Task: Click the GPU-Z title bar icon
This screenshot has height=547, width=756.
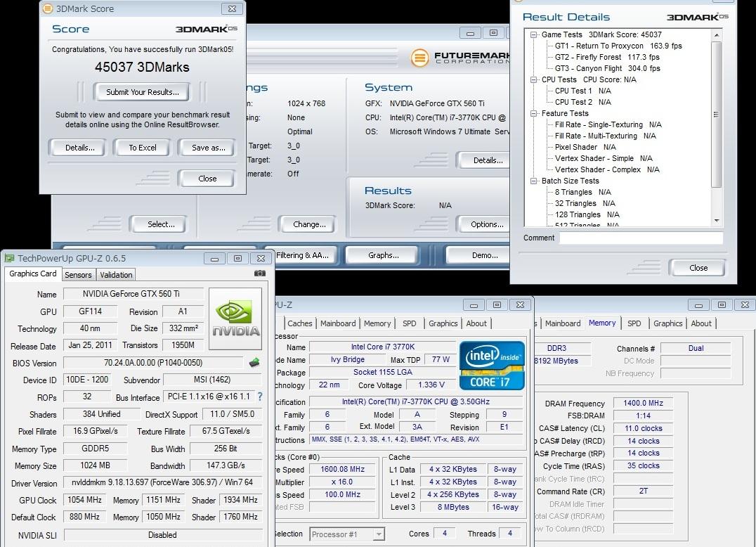Action: click(x=10, y=259)
